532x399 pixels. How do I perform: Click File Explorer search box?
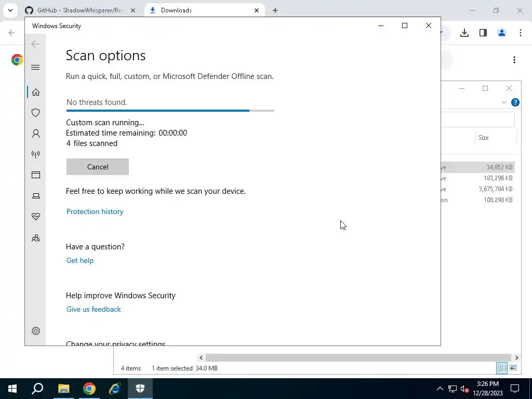pos(478,119)
